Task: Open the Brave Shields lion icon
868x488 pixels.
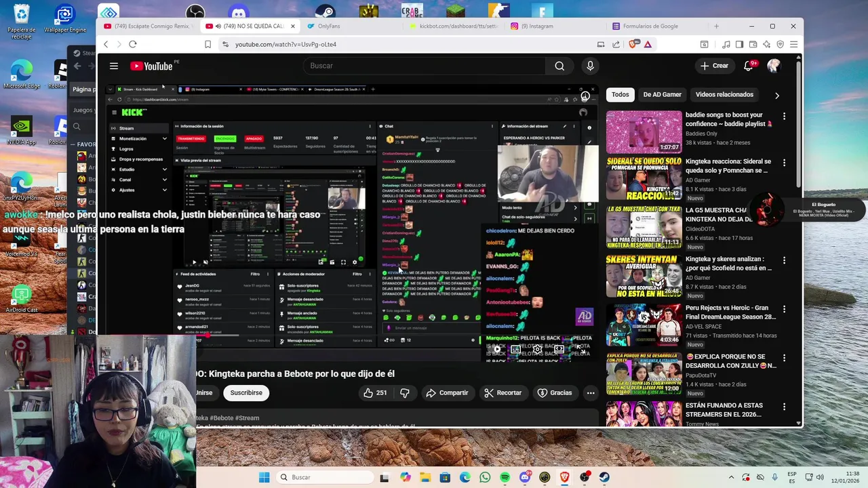Action: [632, 44]
